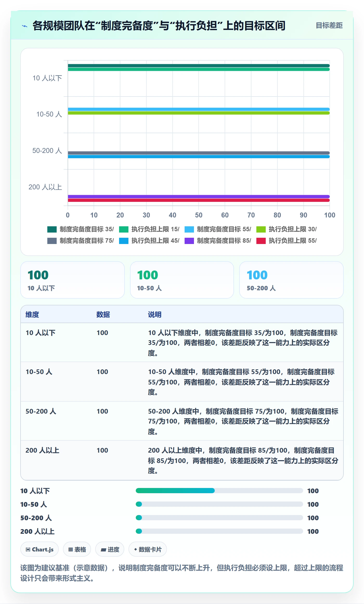Select the 100 data card for 50-200 人
364x604 pixels.
(x=291, y=280)
